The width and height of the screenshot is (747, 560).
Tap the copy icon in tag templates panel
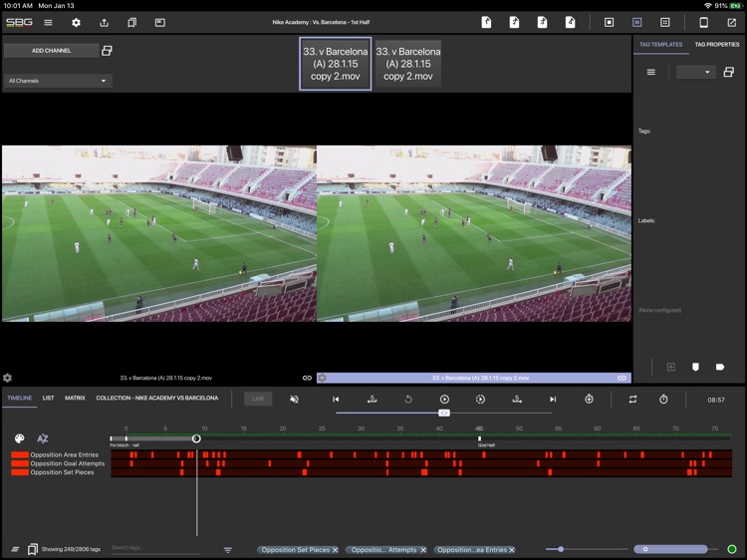point(728,72)
